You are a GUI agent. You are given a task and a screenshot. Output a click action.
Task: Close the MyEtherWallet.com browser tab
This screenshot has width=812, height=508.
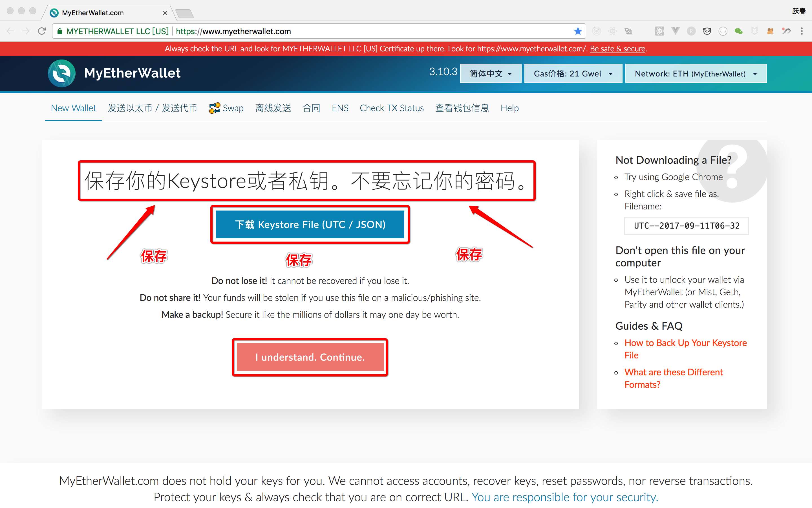165,13
